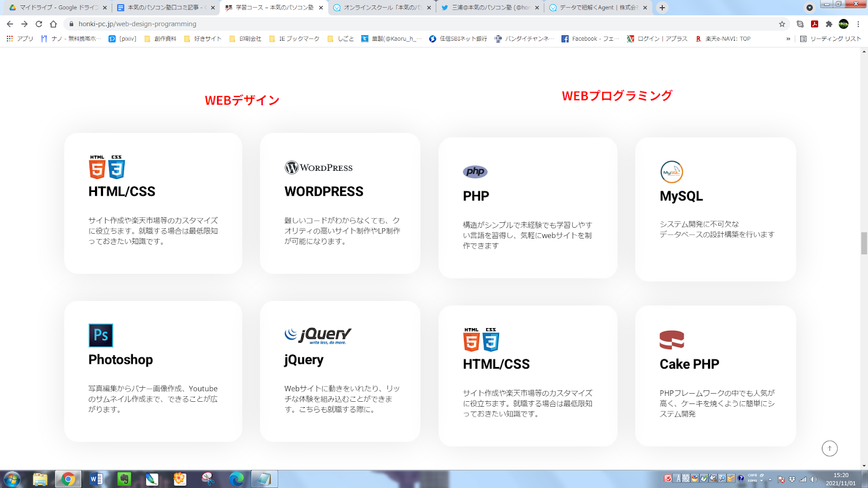Open the ナノ - 無料携帯ホ… bookmark
The width and height of the screenshot is (868, 488).
coord(71,38)
